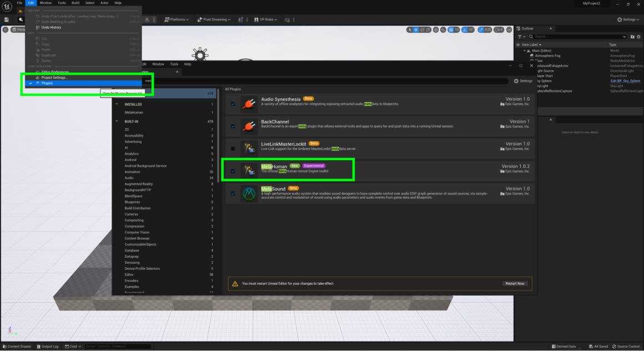Disable the Audio Synesthesia plugin checkbox
The width and height of the screenshot is (644, 351).
(x=233, y=104)
